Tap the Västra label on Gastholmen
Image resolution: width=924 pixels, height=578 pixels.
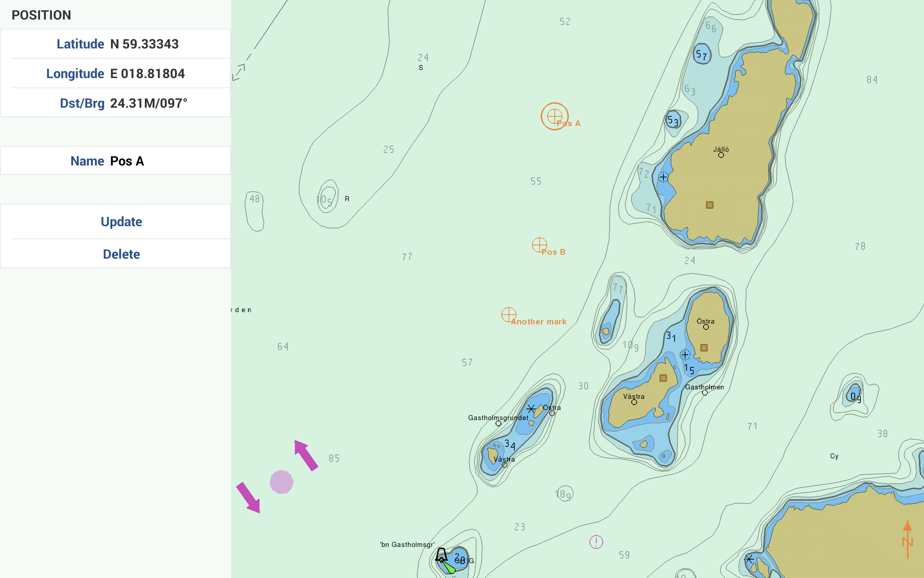point(634,396)
